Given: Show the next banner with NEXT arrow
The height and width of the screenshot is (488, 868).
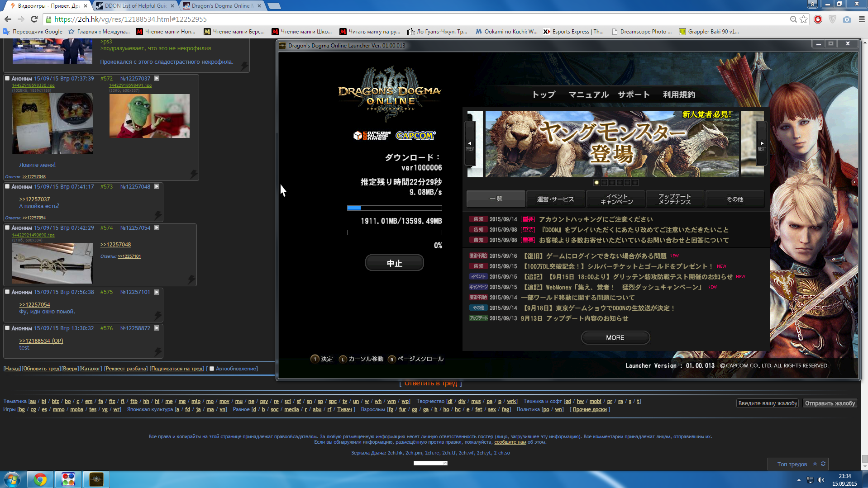Looking at the screenshot, I should point(762,144).
